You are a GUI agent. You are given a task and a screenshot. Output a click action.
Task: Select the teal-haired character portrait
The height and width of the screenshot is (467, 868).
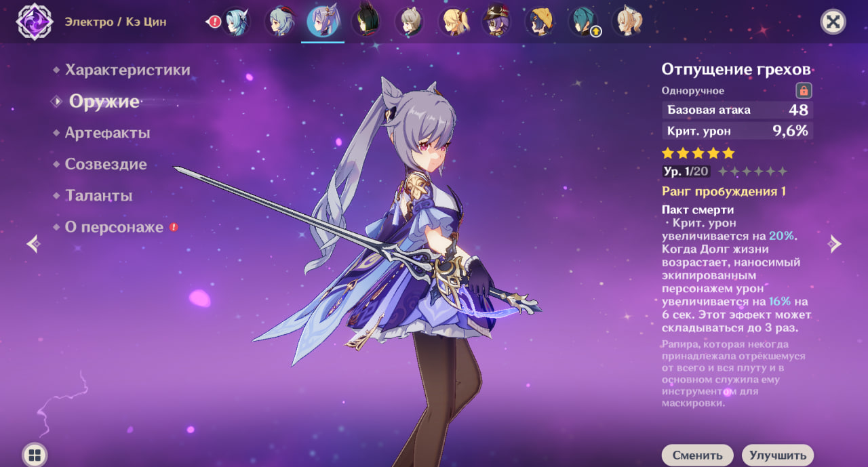click(x=583, y=22)
